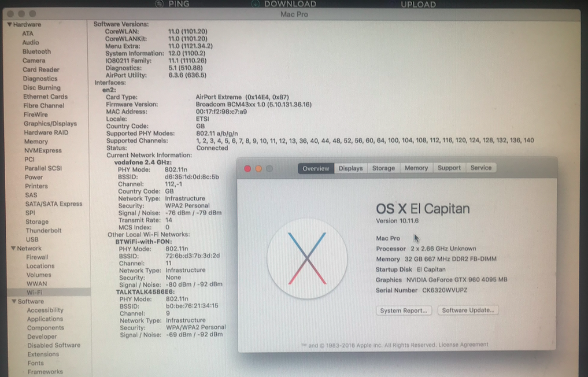Image resolution: width=588 pixels, height=377 pixels.
Task: Open Memory in the Hardware list
Action: (36, 142)
